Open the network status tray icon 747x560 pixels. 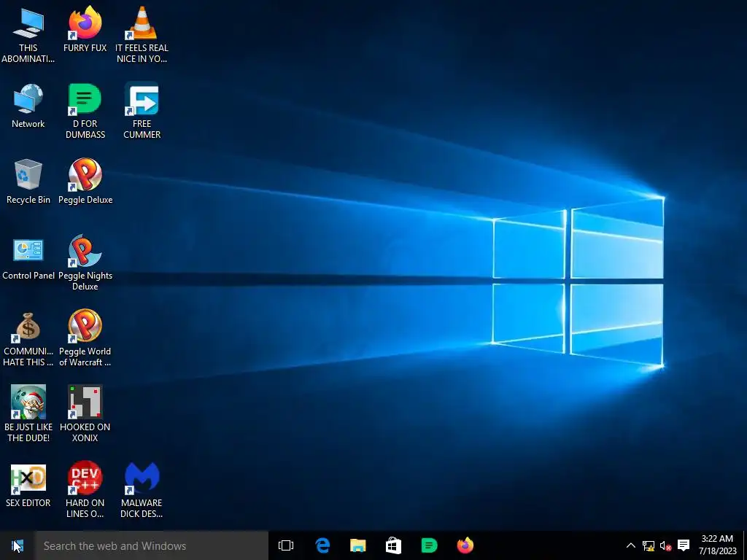[649, 545]
